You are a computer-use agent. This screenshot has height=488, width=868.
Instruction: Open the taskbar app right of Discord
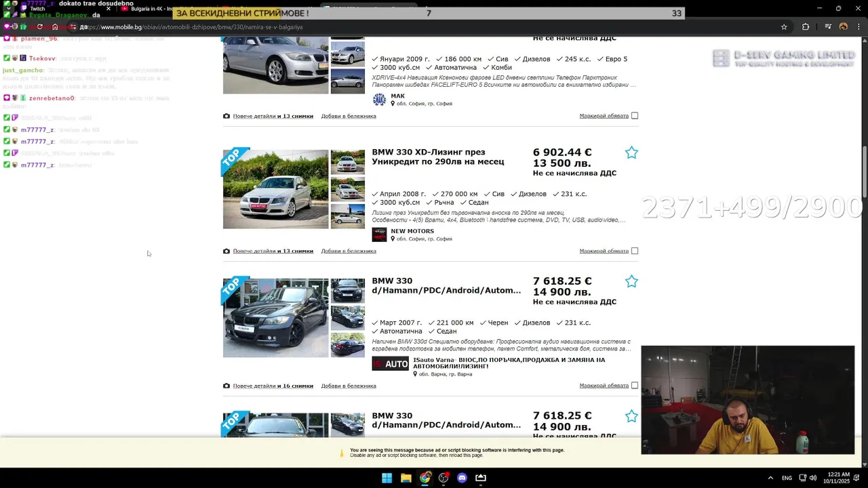coord(481,478)
